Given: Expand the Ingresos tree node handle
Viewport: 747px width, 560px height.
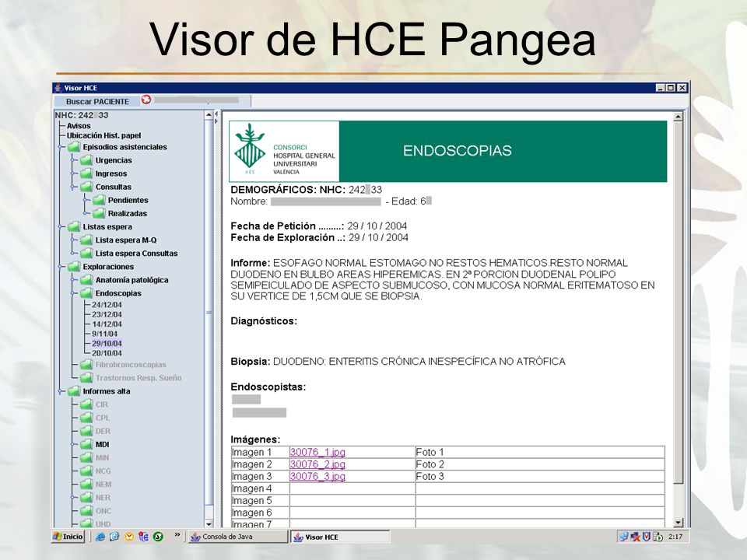Looking at the screenshot, I should [x=73, y=173].
